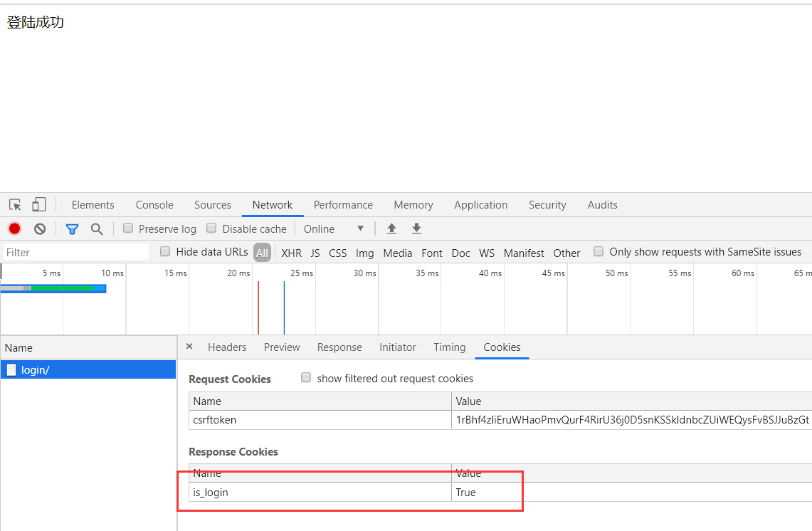Click the 登陆成功 page text
Image resolution: width=812 pixels, height=531 pixels.
(35, 22)
